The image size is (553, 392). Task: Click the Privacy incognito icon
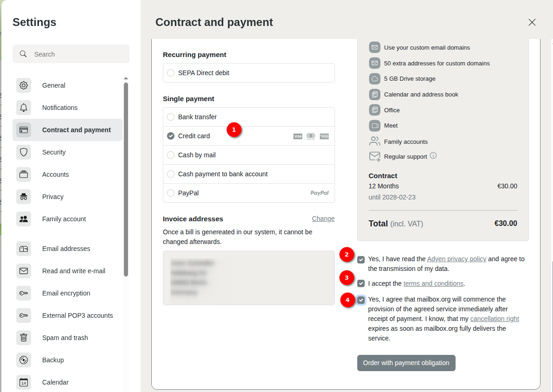point(24,197)
